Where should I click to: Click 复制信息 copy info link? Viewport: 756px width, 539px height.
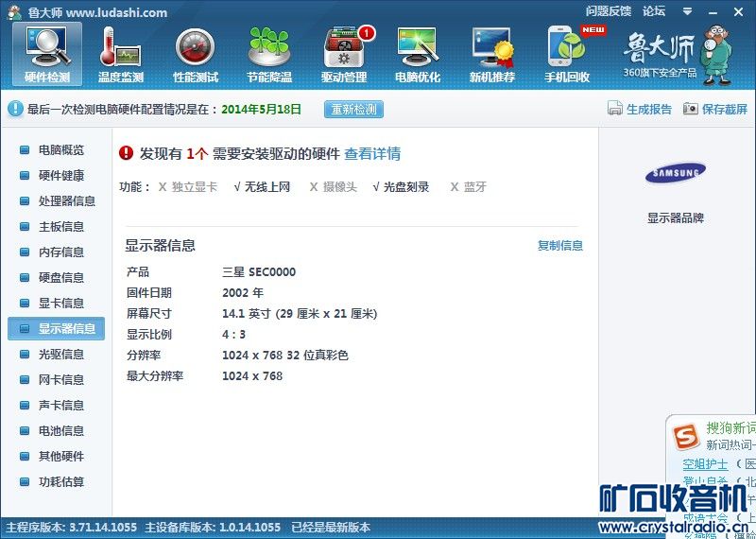(560, 246)
